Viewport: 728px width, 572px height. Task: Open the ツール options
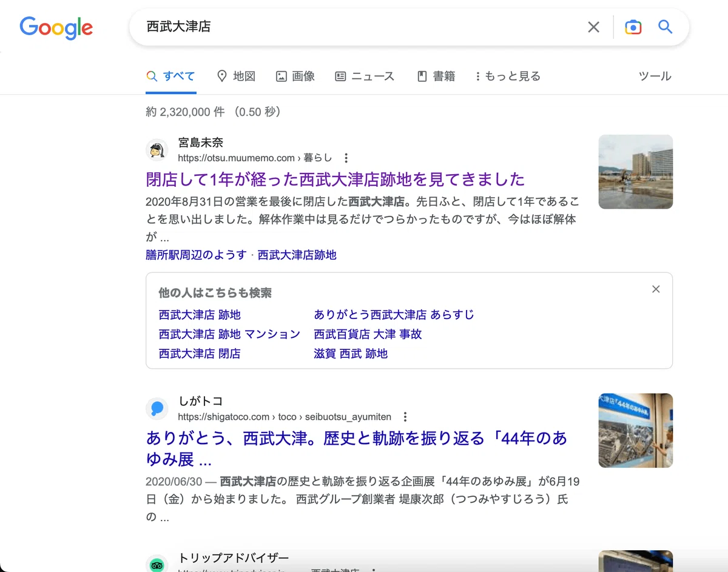[x=655, y=76]
